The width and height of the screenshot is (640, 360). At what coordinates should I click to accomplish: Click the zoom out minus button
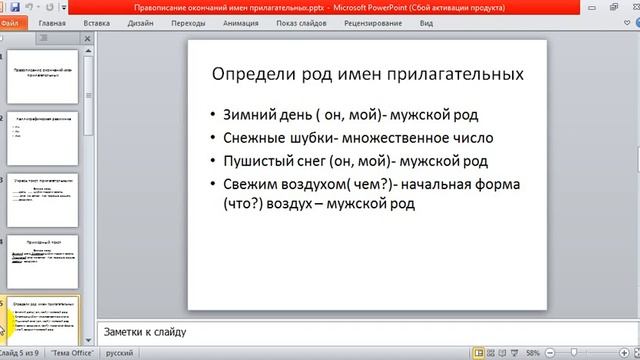point(550,353)
